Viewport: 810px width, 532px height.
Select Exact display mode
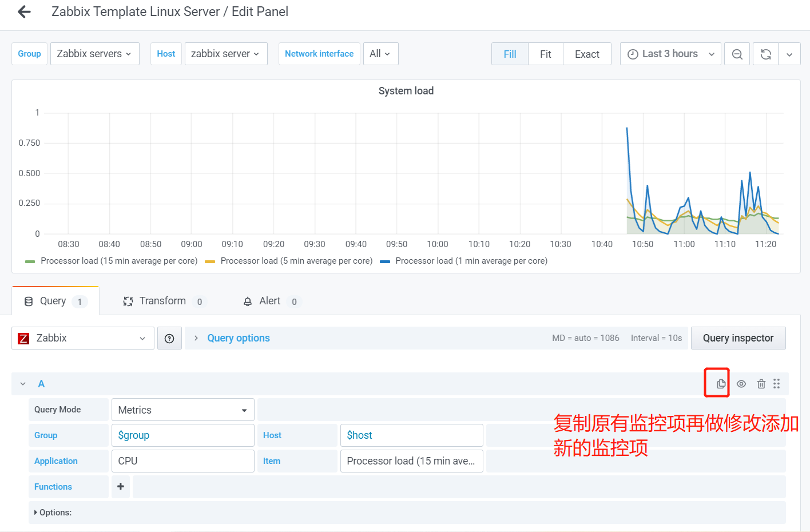587,54
